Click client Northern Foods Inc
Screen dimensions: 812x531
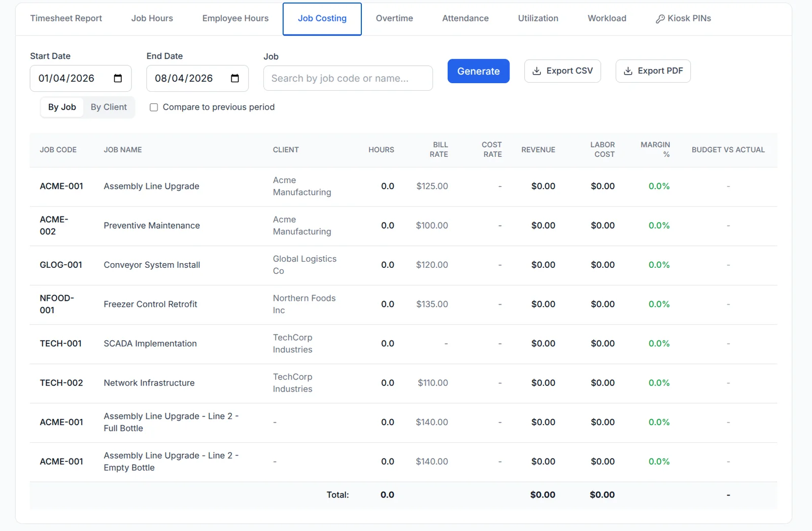coord(304,304)
